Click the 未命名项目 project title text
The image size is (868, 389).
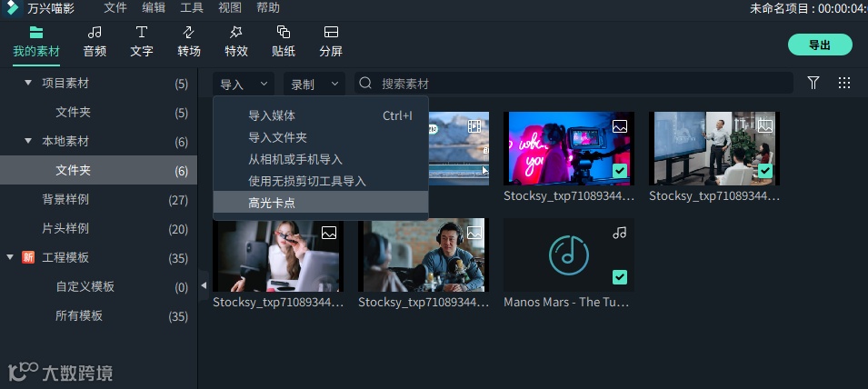(781, 8)
